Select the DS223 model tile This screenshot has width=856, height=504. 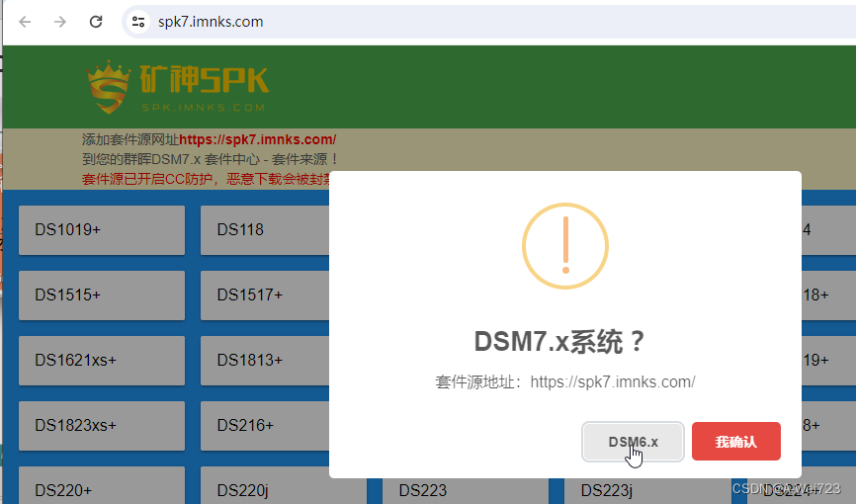pyautogui.click(x=466, y=491)
